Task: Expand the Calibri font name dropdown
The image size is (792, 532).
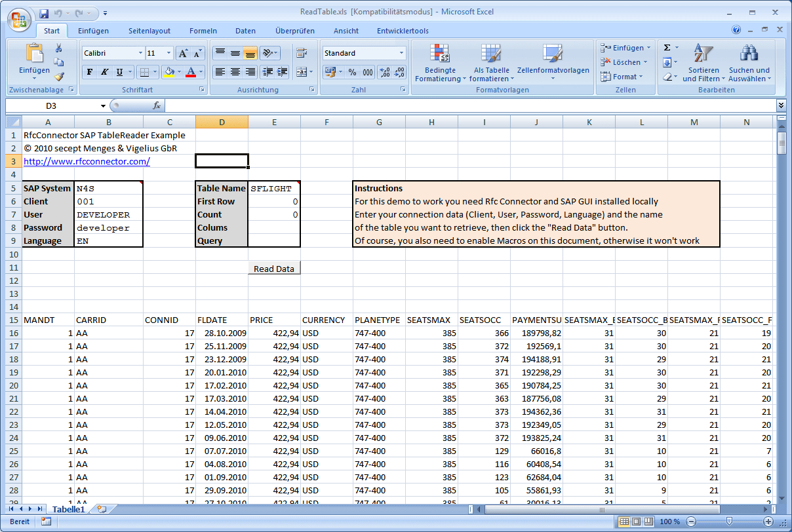Action: click(x=140, y=53)
